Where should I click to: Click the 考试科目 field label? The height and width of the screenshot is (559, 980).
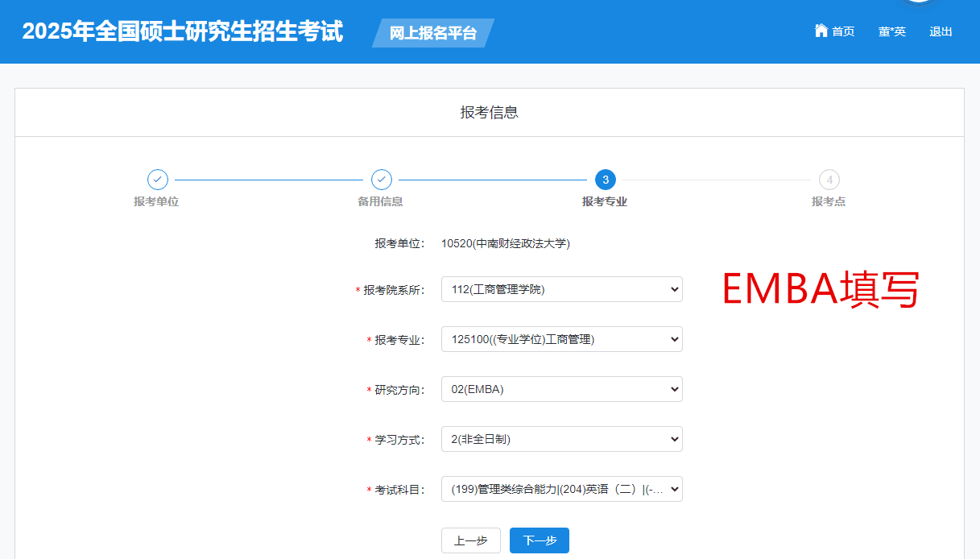(x=399, y=490)
